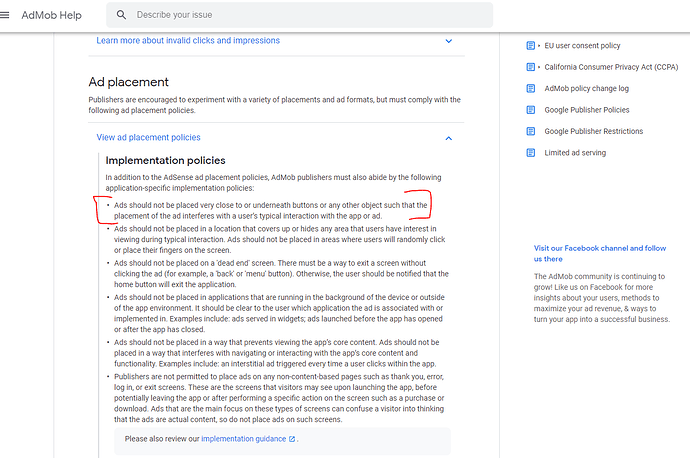
Task: Click 'In addition to the AdSense ad placement policies' text
Action: (273, 183)
